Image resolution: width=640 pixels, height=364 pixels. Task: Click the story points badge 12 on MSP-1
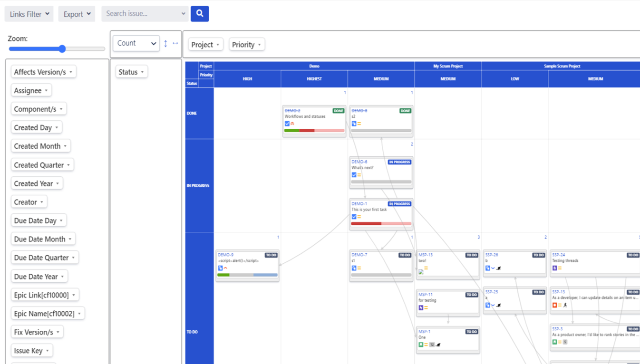pos(432,345)
